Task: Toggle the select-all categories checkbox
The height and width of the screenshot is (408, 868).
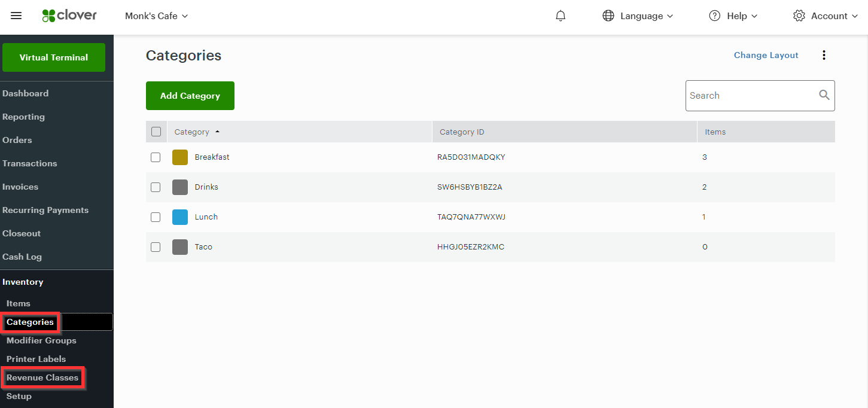Action: coord(156,132)
